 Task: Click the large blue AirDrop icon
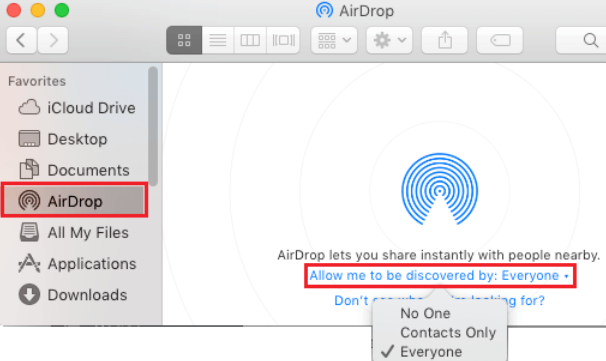(x=439, y=189)
